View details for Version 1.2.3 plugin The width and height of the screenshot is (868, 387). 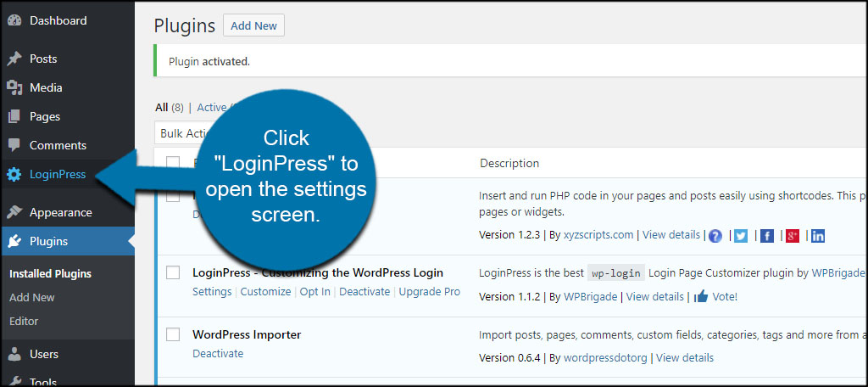tap(671, 234)
